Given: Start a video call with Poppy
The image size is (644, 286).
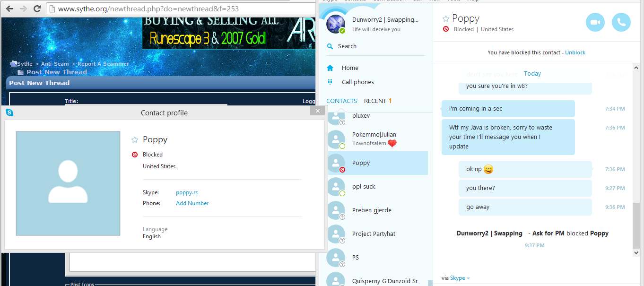Looking at the screenshot, I should (x=595, y=22).
